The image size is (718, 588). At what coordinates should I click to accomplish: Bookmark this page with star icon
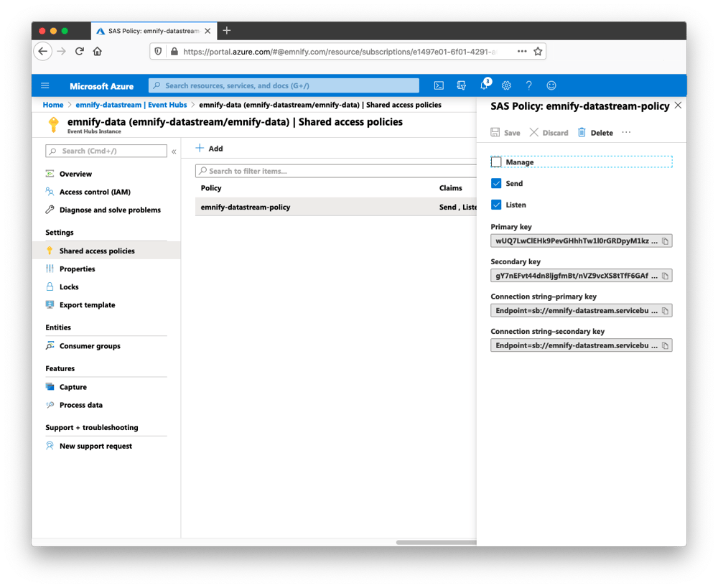click(538, 51)
